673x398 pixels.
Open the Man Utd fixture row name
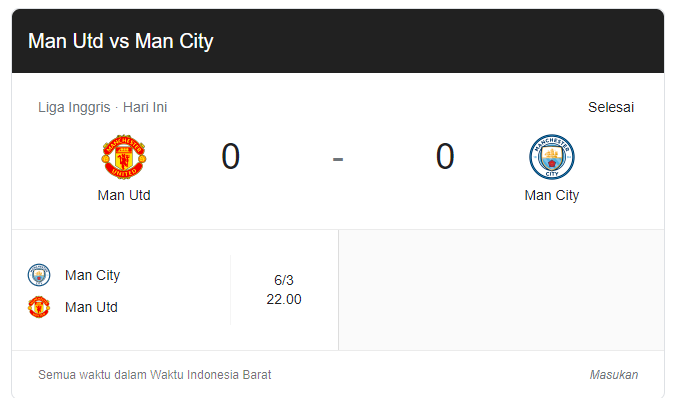(91, 307)
